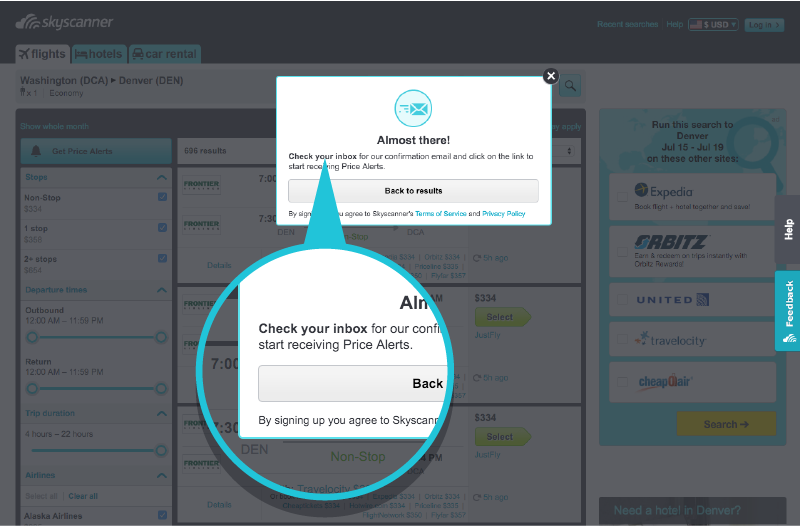
Task: Click the lower Details link
Action: [x=219, y=505]
